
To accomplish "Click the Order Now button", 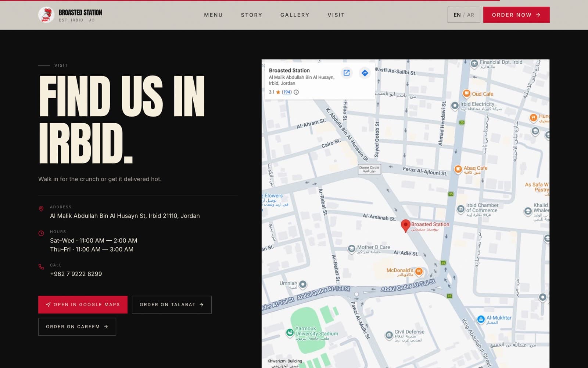I will [x=516, y=15].
